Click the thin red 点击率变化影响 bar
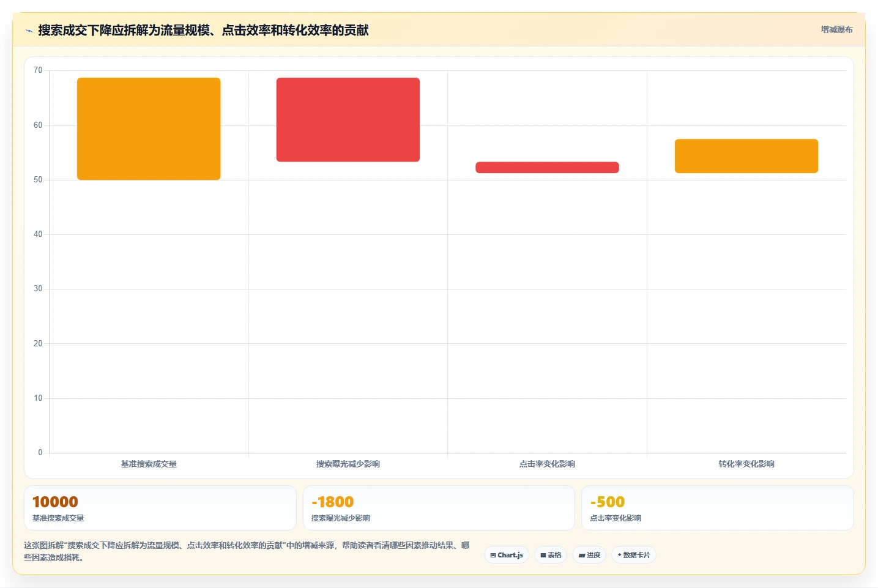 tap(547, 167)
